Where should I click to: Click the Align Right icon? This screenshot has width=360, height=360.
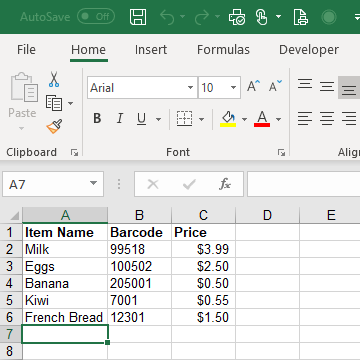[x=349, y=118]
